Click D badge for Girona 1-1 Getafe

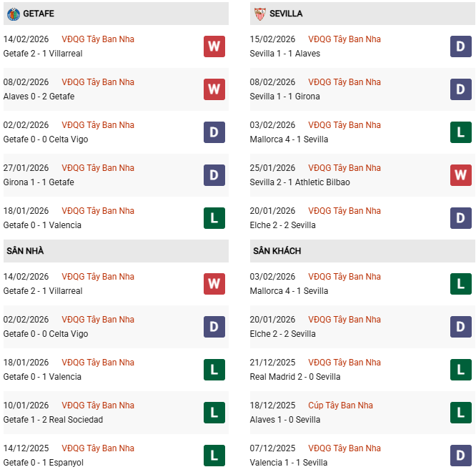(214, 175)
